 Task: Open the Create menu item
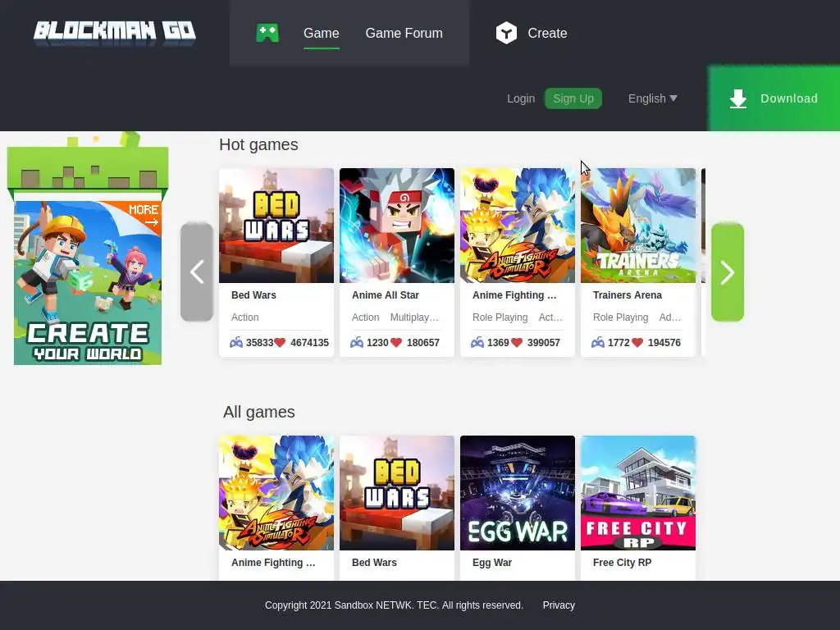pos(547,33)
